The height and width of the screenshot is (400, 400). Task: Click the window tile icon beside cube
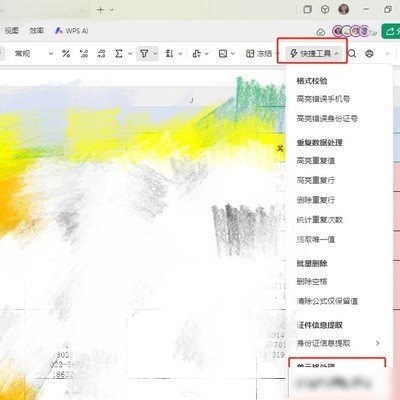(x=307, y=10)
